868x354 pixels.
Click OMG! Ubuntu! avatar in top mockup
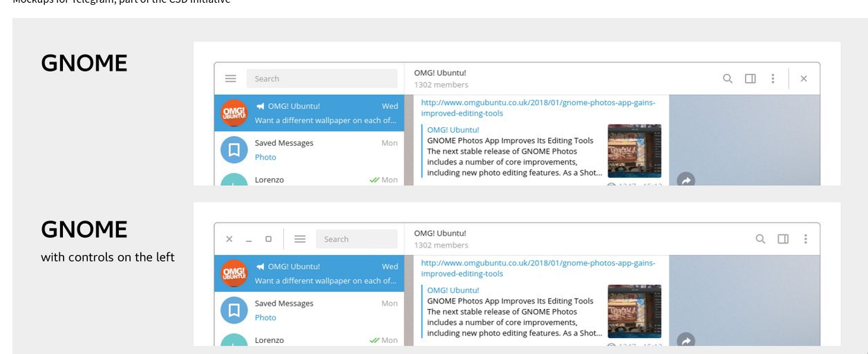click(x=234, y=113)
